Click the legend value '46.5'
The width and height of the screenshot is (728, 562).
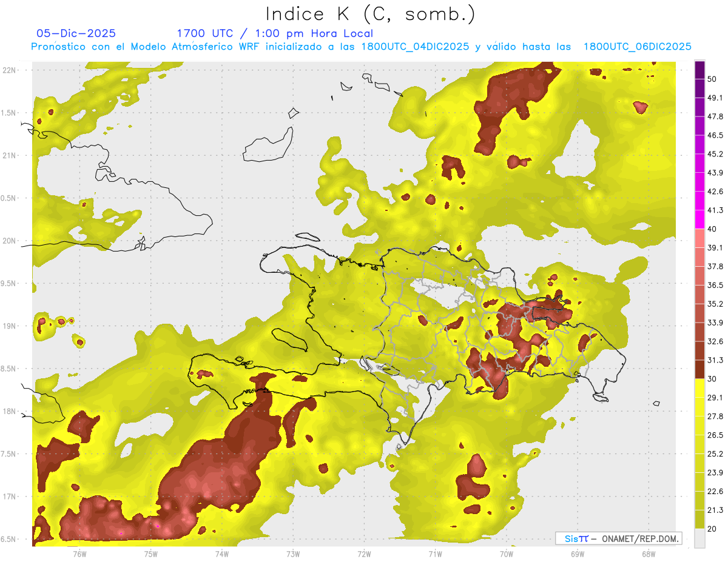715,135
